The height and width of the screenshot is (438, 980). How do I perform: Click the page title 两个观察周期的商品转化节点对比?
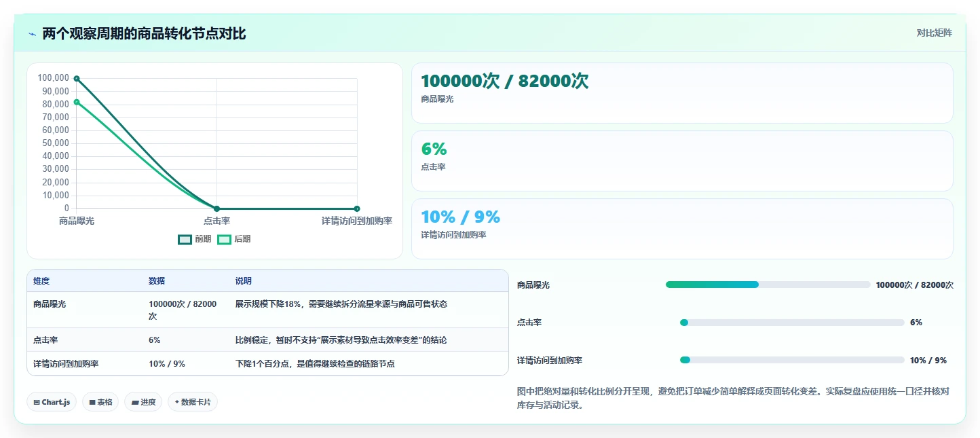(x=144, y=33)
